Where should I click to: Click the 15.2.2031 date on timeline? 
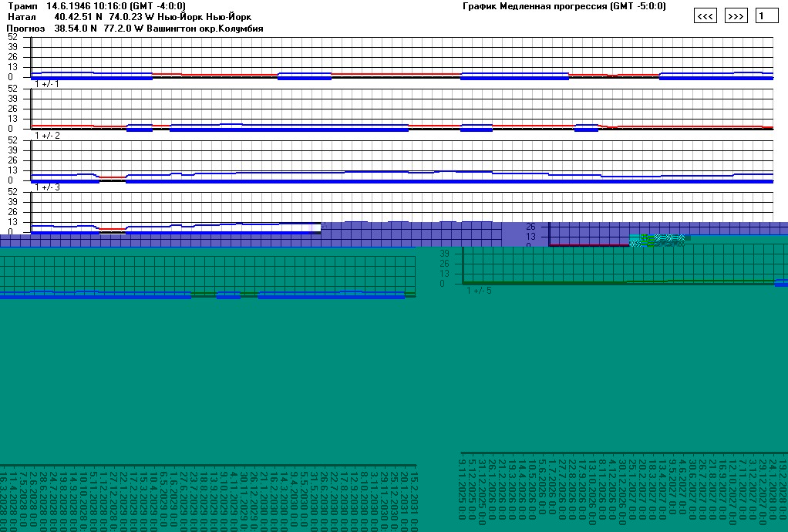click(413, 497)
